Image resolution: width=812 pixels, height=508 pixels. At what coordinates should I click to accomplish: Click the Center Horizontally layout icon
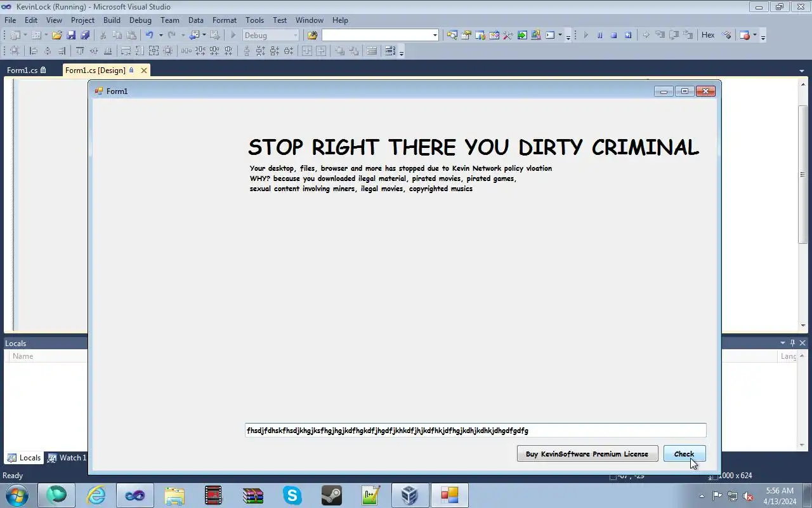(x=307, y=51)
